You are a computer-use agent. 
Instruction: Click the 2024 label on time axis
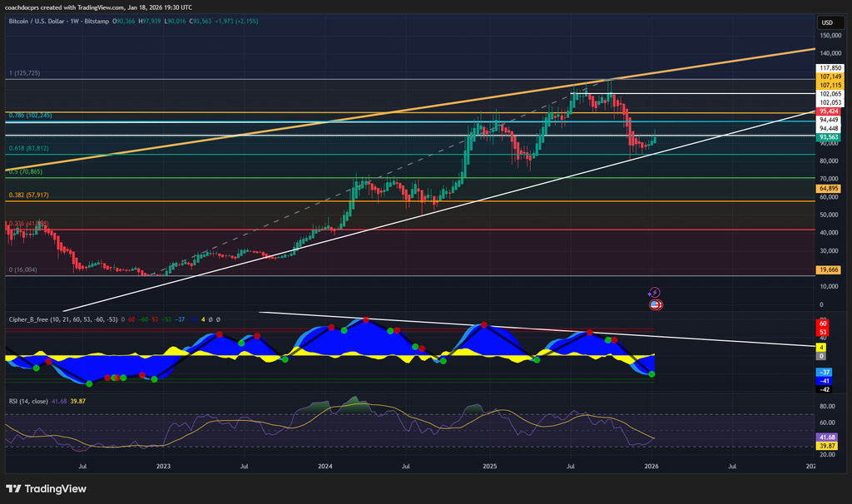(326, 467)
